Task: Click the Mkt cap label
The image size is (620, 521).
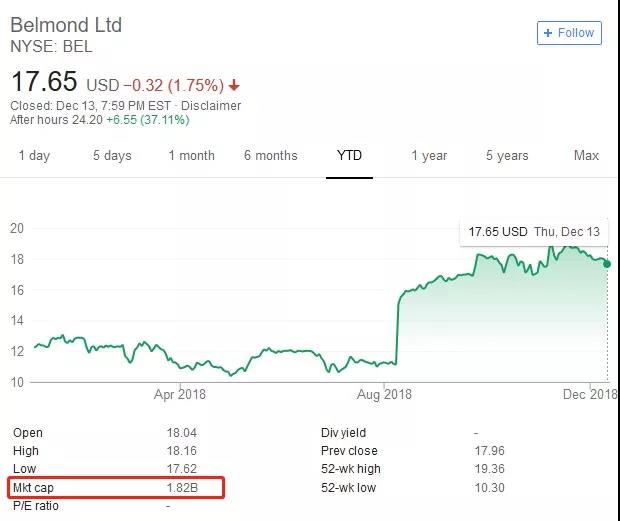Action: tap(33, 488)
